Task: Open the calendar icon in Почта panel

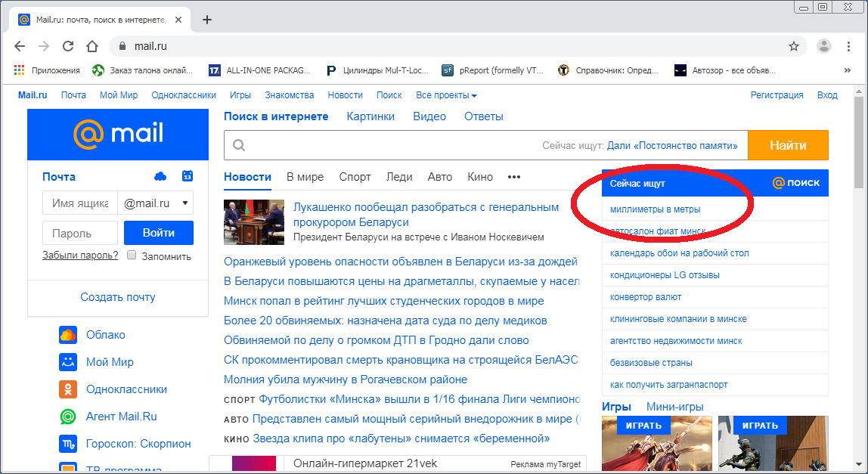Action: pyautogui.click(x=188, y=176)
